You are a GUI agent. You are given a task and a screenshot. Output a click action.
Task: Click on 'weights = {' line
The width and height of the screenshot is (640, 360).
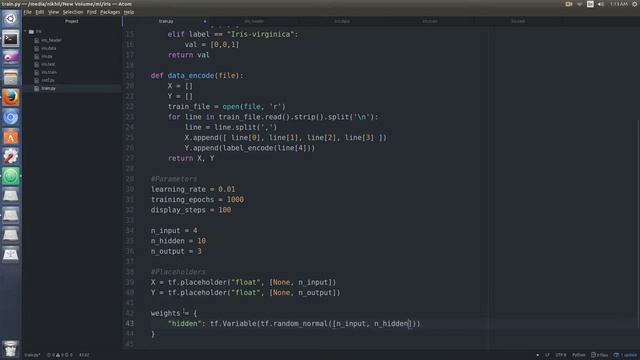click(174, 313)
